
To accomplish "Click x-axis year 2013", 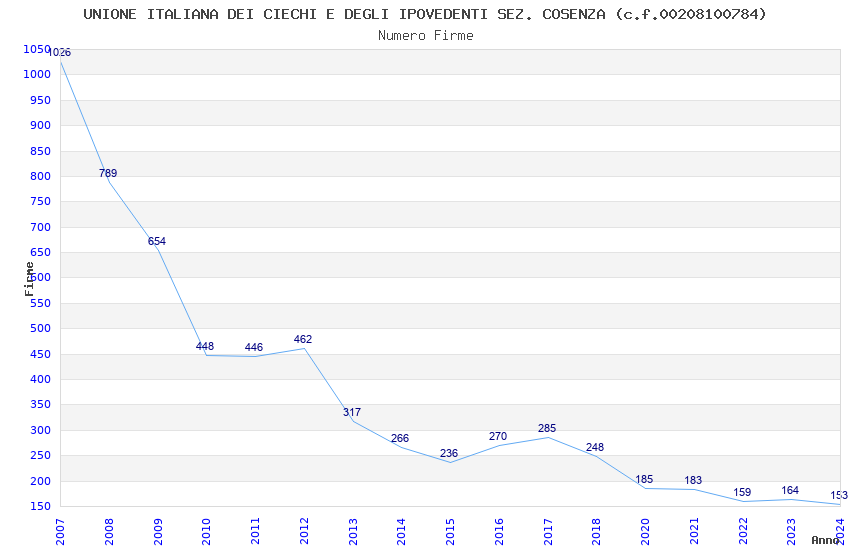I will pyautogui.click(x=352, y=532).
